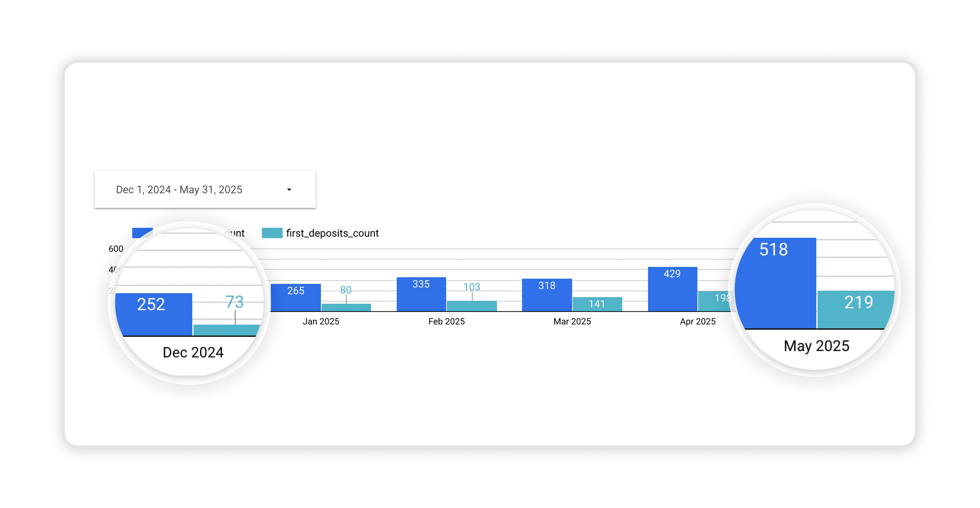Viewport: 980px width, 508px height.
Task: Select the blue Jan 2025 bar showing 265
Action: (x=296, y=298)
